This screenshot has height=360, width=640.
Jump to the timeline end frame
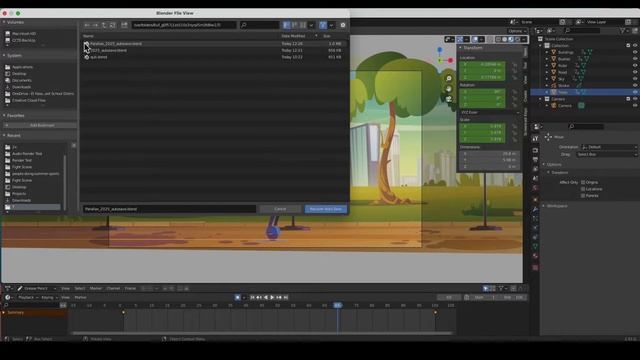click(286, 298)
